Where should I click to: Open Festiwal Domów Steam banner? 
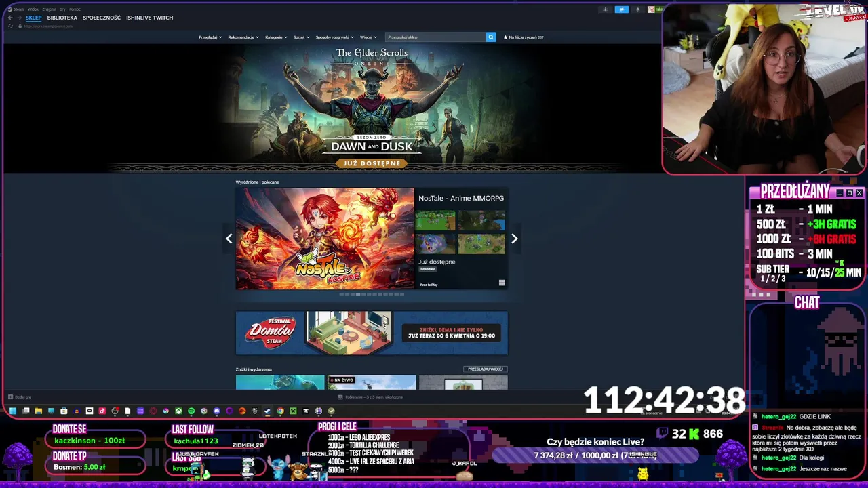point(372,333)
